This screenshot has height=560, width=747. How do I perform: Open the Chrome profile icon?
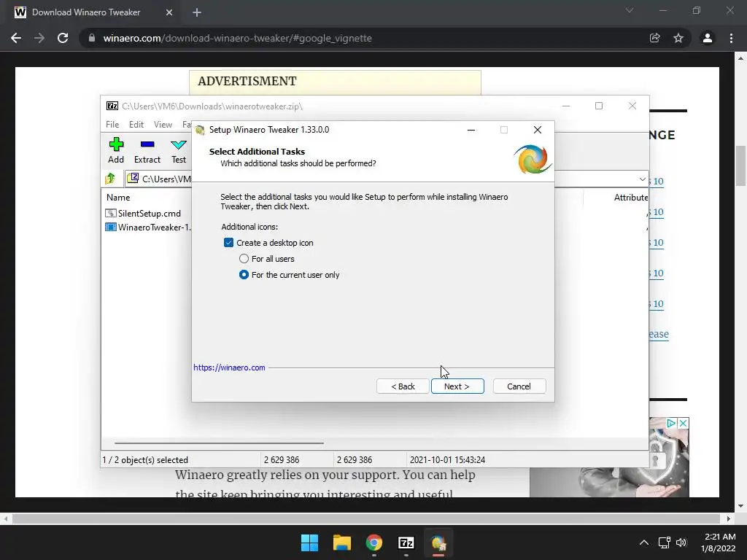pos(708,38)
